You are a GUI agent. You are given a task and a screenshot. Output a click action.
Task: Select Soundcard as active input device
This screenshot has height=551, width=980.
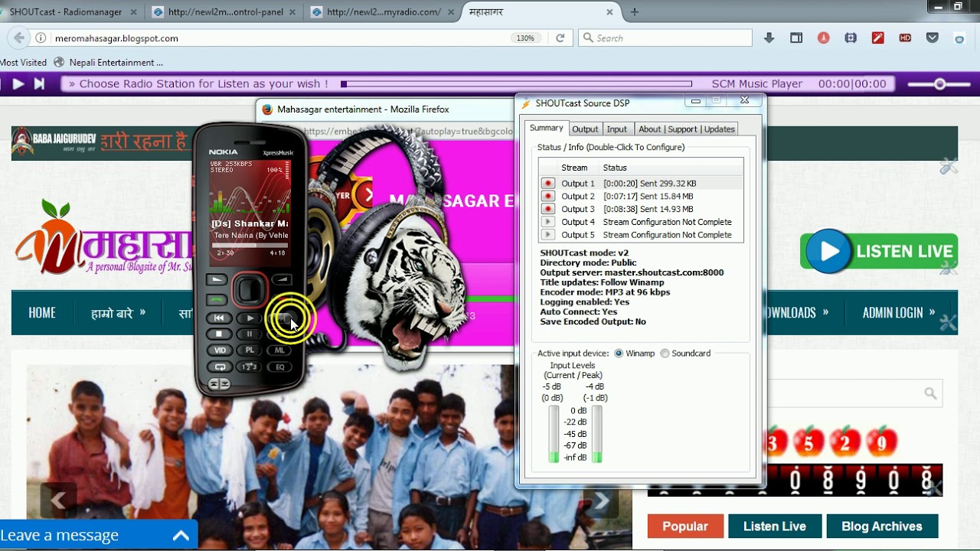click(685, 354)
